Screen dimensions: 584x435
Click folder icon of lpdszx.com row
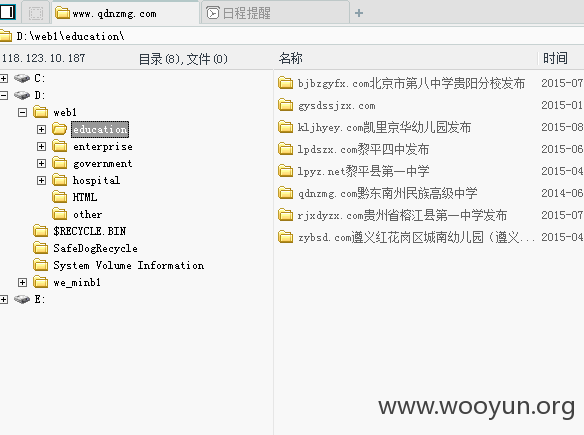pyautogui.click(x=286, y=149)
